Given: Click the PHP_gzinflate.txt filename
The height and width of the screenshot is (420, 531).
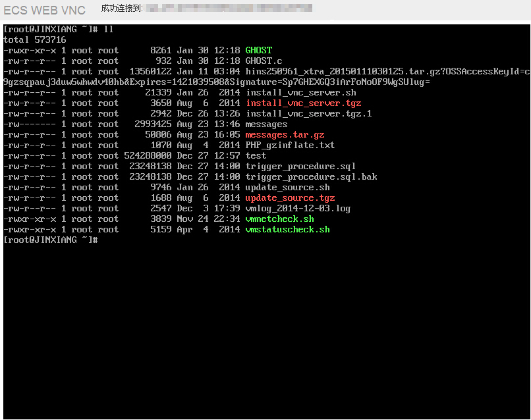Looking at the screenshot, I should (290, 145).
